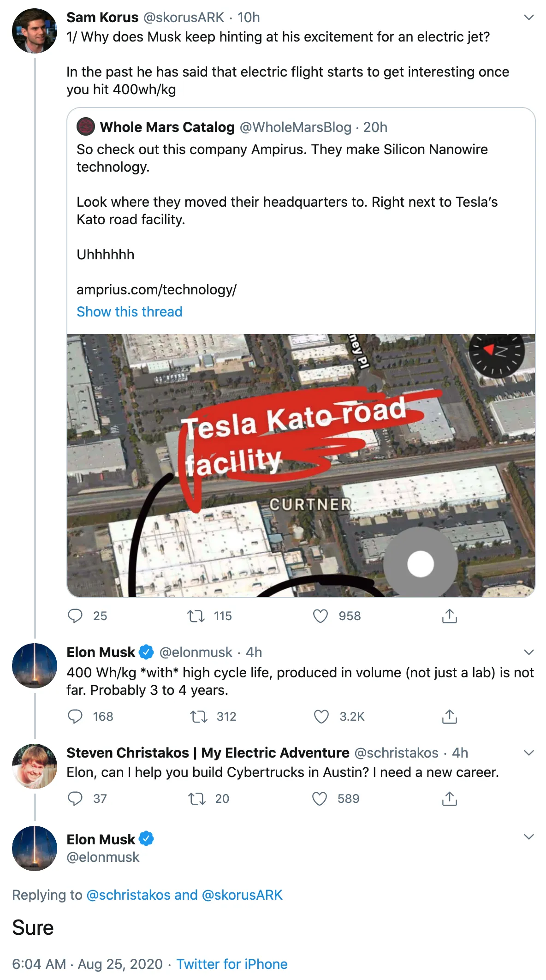546x980 pixels.
Task: Open the Sam Korus tweet options chevron
Action: (x=529, y=18)
